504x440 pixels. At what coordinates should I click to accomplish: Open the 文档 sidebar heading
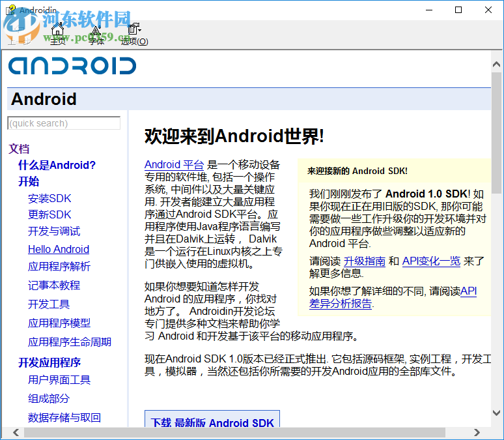(x=19, y=149)
